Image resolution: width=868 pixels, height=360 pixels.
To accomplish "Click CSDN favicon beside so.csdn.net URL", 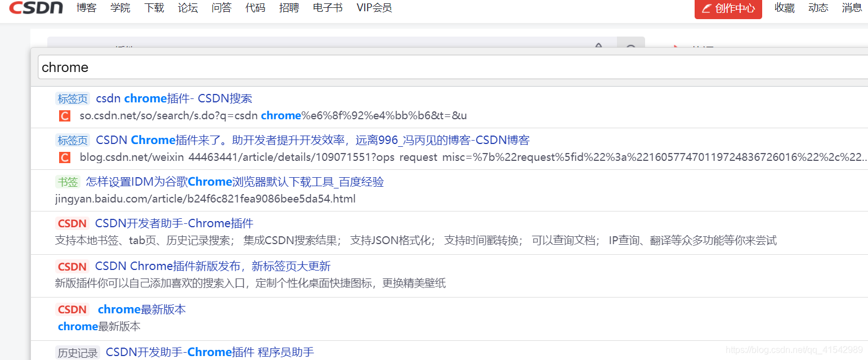I will click(x=65, y=116).
